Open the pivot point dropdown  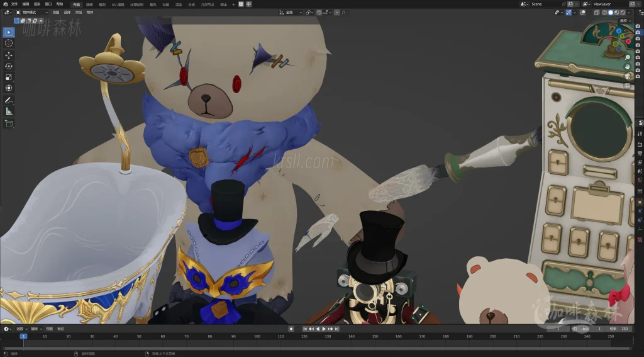(x=310, y=13)
